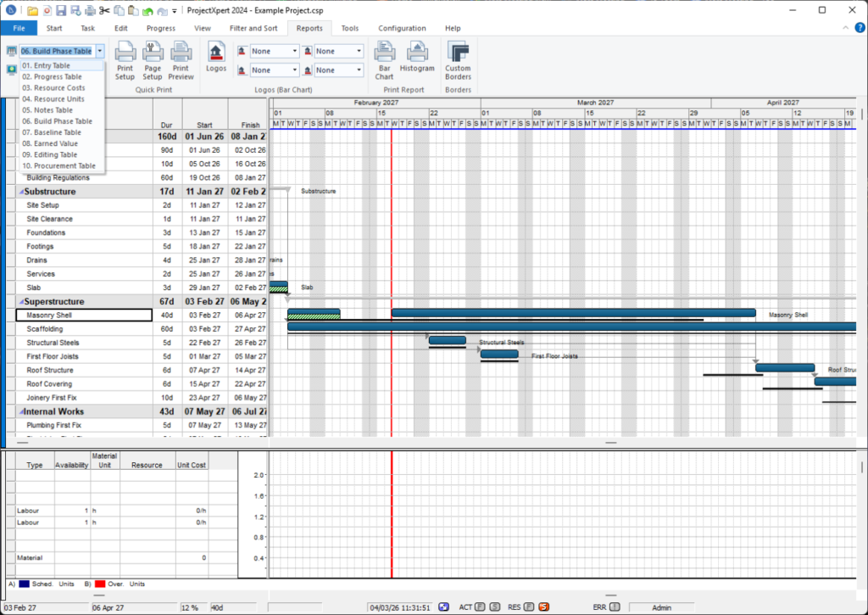Click the grey Redo arrow icon
This screenshot has width=868, height=615.
162,11
